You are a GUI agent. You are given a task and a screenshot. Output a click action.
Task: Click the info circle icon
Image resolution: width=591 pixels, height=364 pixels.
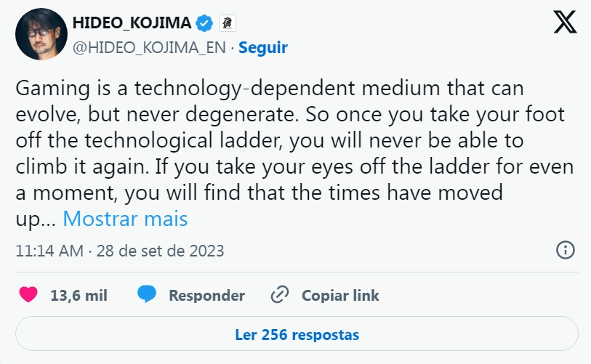click(x=565, y=251)
